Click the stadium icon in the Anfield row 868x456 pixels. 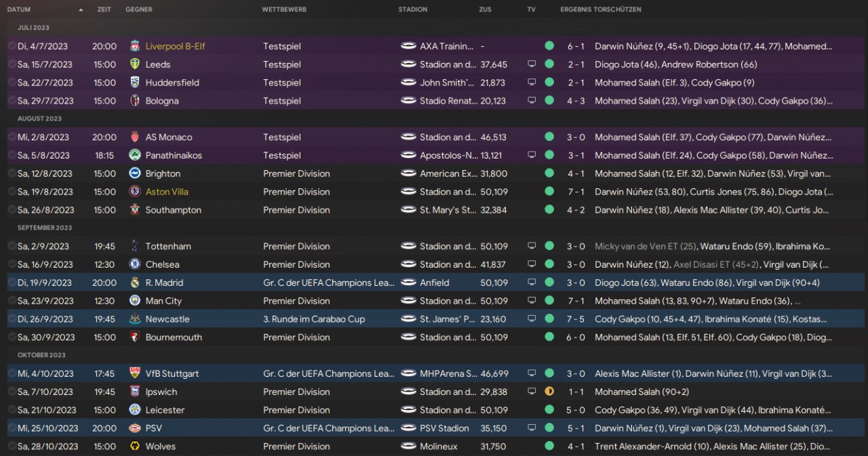408,283
